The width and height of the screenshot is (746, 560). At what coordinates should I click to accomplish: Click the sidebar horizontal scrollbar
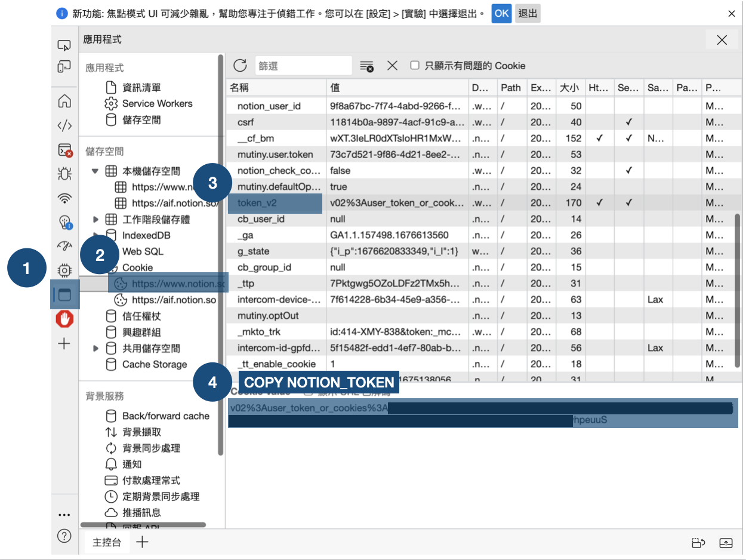[x=143, y=525]
